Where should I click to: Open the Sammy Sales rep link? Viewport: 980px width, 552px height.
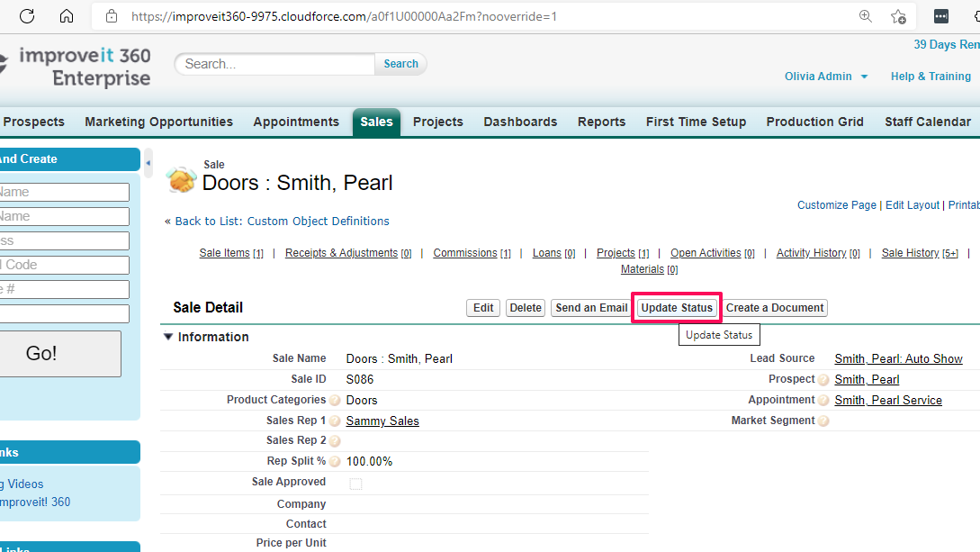click(x=382, y=421)
